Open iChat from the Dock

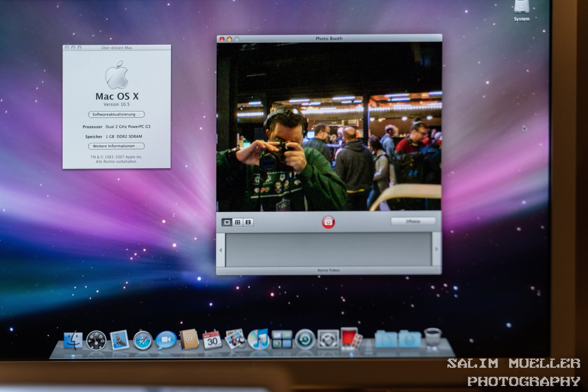tap(166, 340)
